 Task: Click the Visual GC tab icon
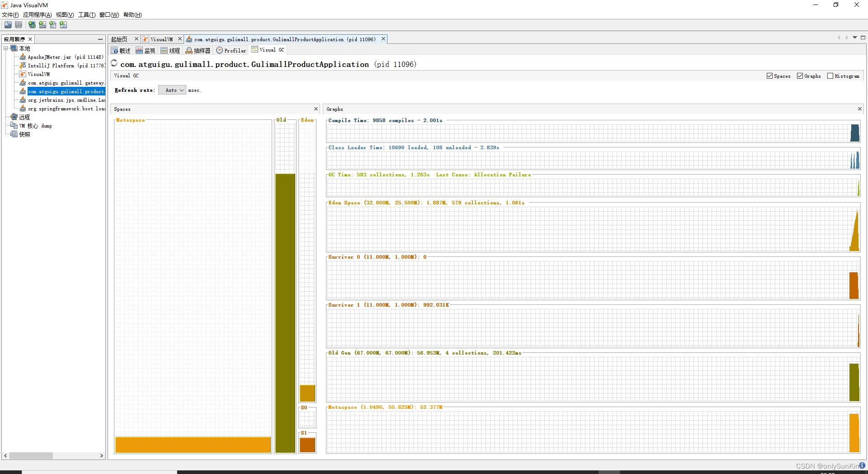[255, 50]
